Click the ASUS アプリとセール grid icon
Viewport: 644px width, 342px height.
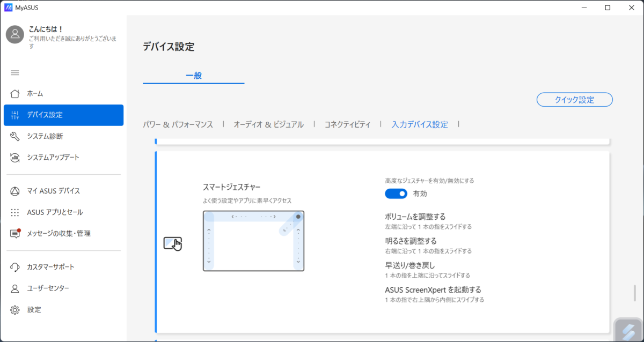point(15,212)
